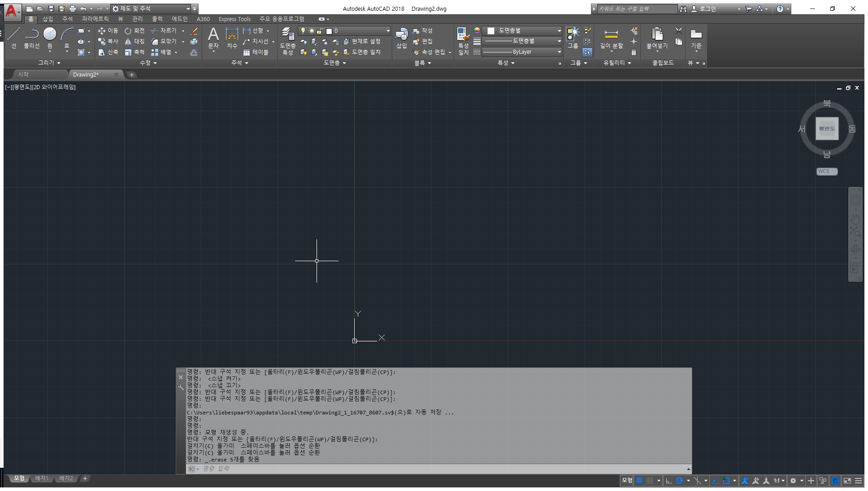Toggle polar tracking in status bar
Screen dimensions: 868x491
[x=680, y=481]
